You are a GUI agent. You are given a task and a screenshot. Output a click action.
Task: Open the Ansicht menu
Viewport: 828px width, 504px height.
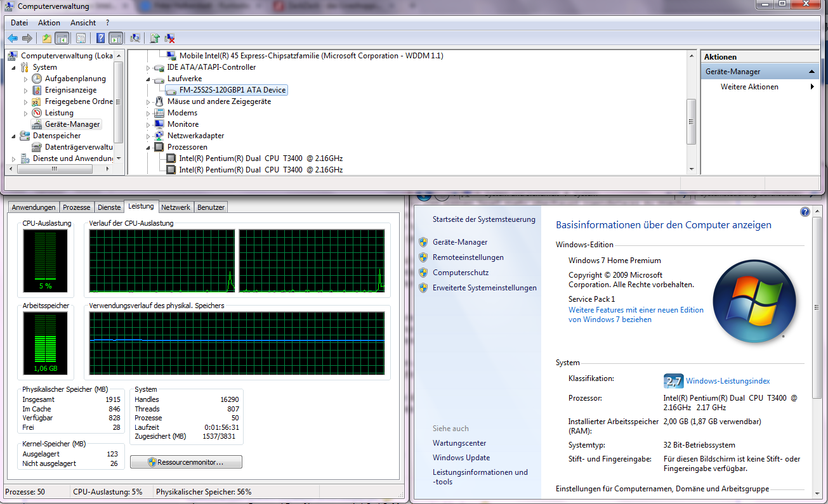(83, 23)
